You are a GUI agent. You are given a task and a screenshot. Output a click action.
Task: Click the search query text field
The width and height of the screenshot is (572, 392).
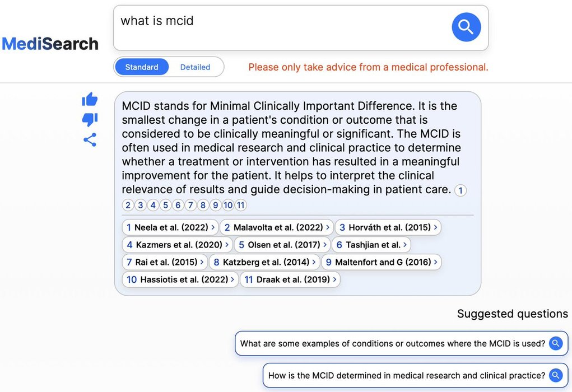(280, 27)
